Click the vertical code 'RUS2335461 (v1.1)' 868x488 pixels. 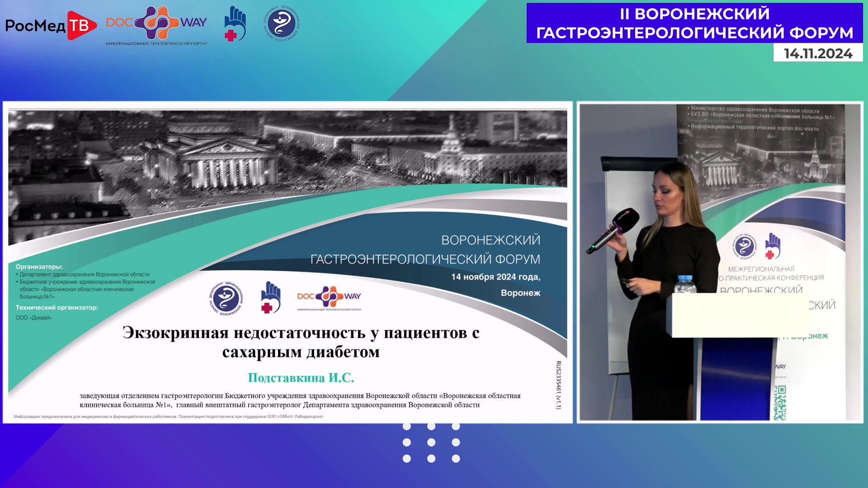558,385
